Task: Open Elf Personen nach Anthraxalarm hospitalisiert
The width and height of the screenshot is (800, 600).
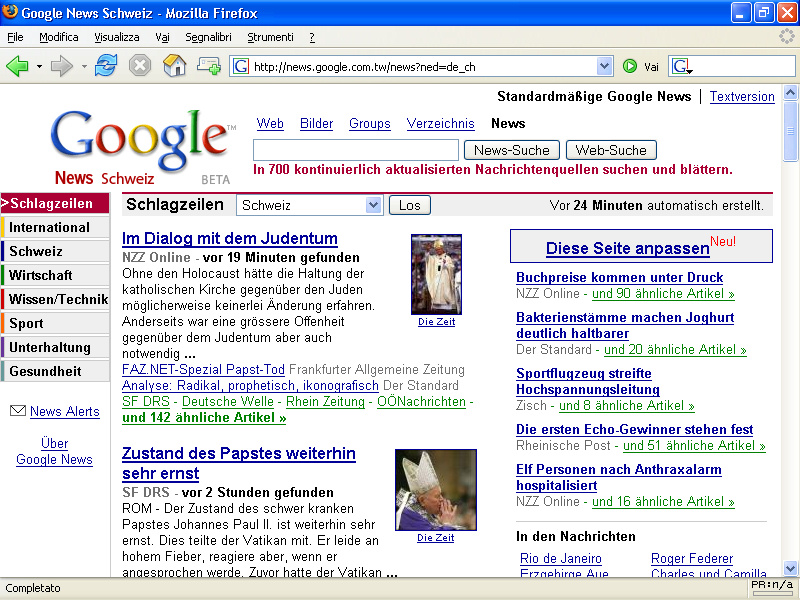Action: point(618,477)
